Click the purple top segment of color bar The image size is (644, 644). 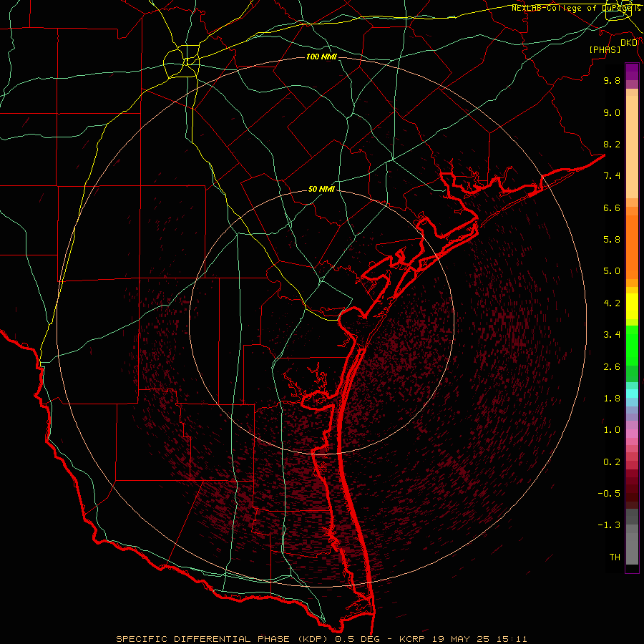click(632, 72)
